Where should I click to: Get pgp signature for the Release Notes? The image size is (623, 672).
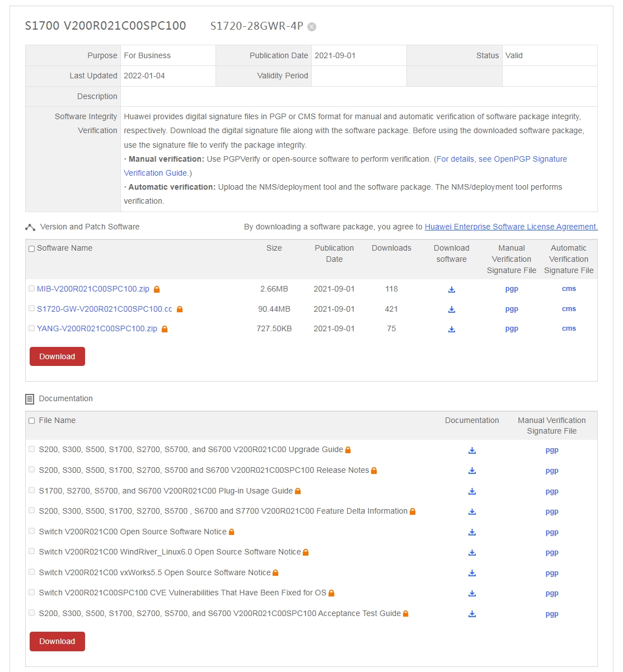(552, 471)
